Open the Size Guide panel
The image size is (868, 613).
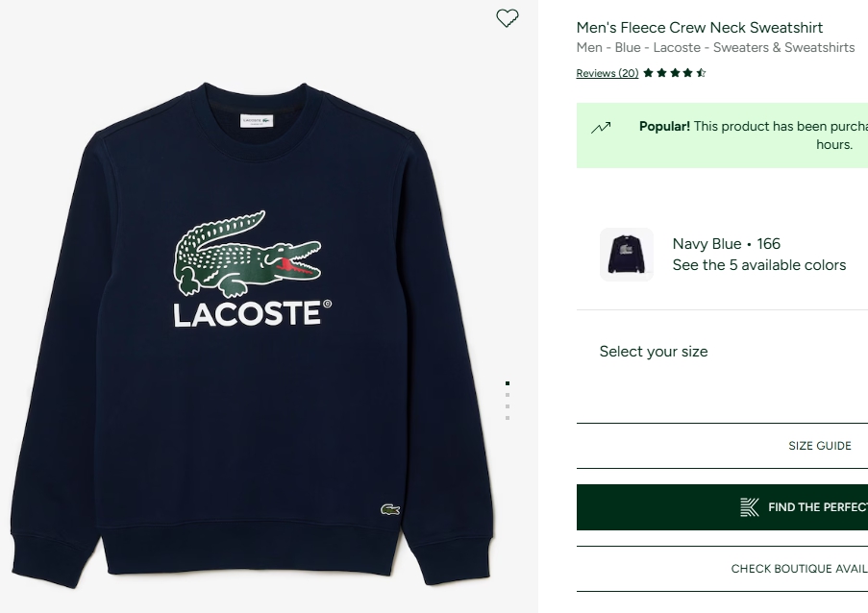[819, 446]
